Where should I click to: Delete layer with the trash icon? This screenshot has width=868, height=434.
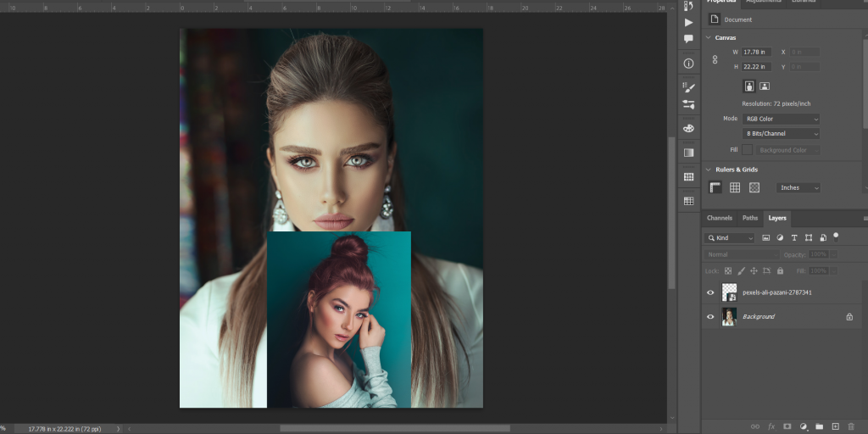point(851,427)
